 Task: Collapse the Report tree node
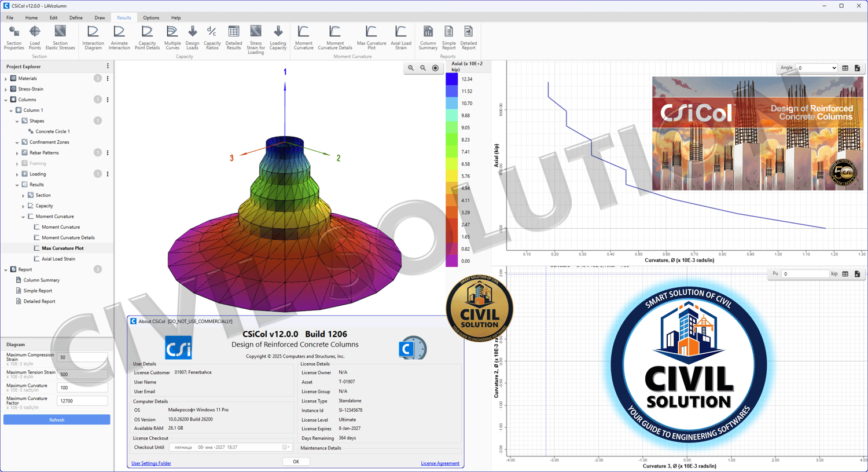tap(6, 270)
